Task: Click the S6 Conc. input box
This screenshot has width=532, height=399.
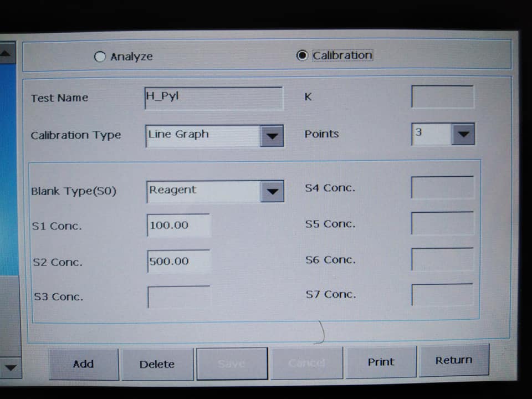Action: click(442, 259)
